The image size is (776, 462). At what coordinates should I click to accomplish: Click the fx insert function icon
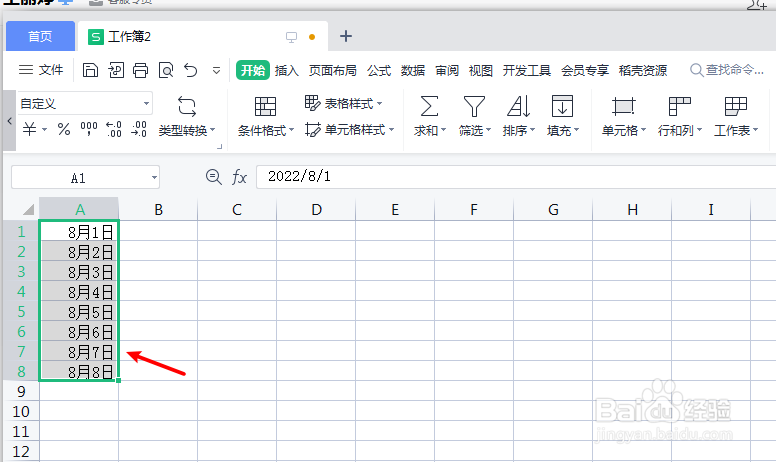[x=240, y=177]
